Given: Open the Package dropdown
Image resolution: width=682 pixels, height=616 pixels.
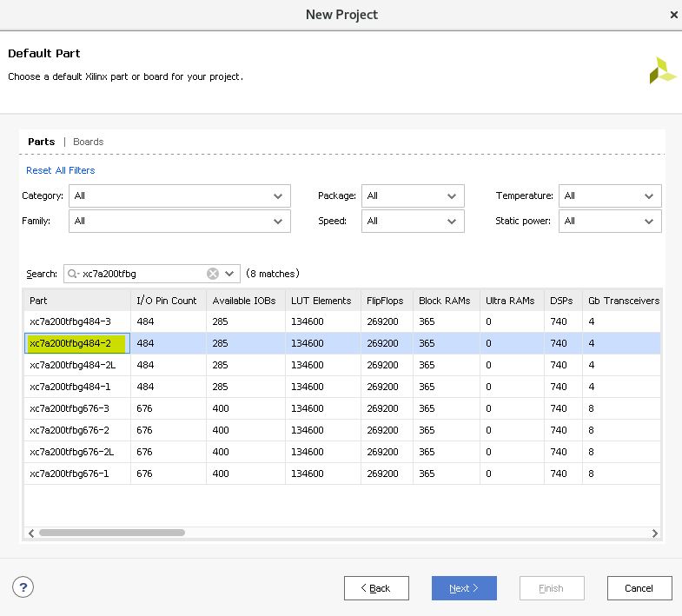Looking at the screenshot, I should (413, 195).
